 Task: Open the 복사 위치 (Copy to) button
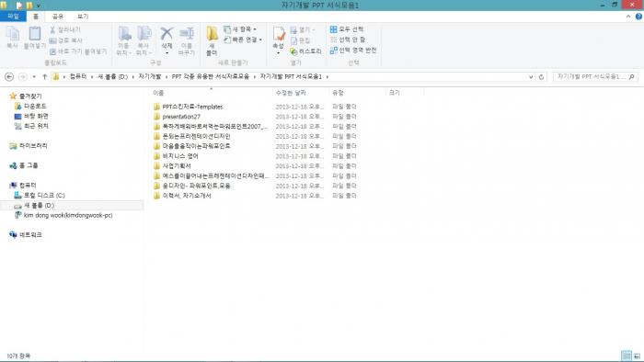pos(144,40)
